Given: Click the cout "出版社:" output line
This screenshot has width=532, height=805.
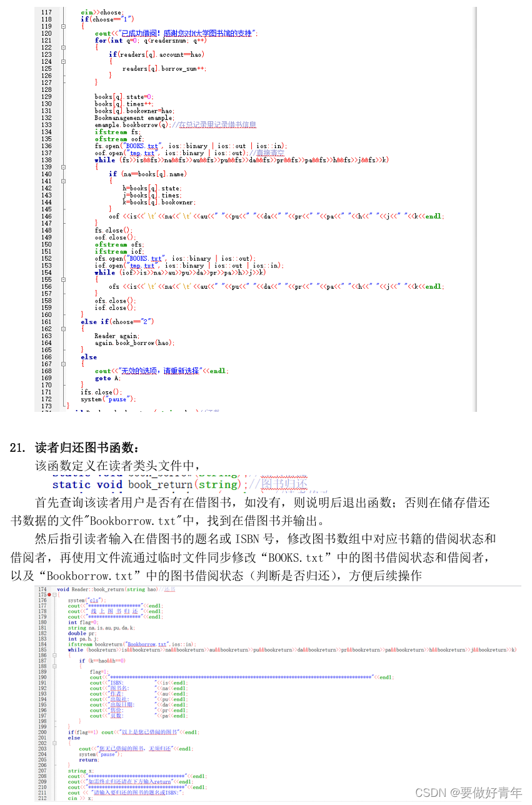Looking at the screenshot, I should click(139, 699).
